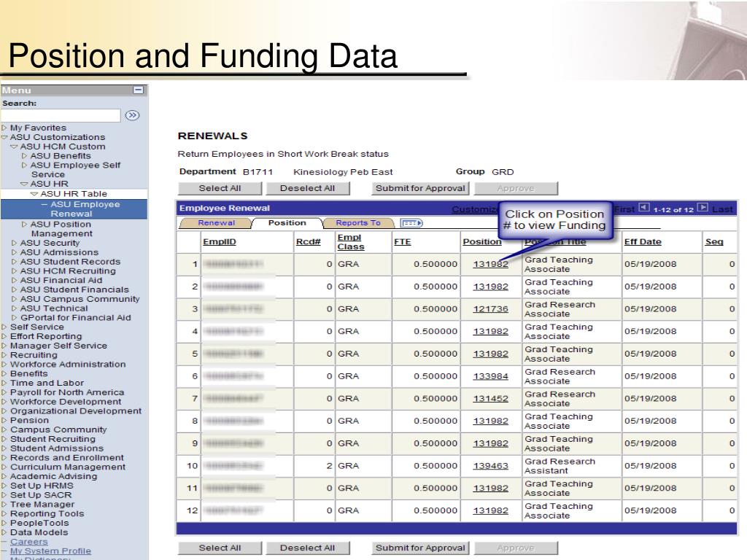This screenshot has width=747, height=560.
Task: Collapse the ASU Customizations folder triangle
Action: click(4, 137)
